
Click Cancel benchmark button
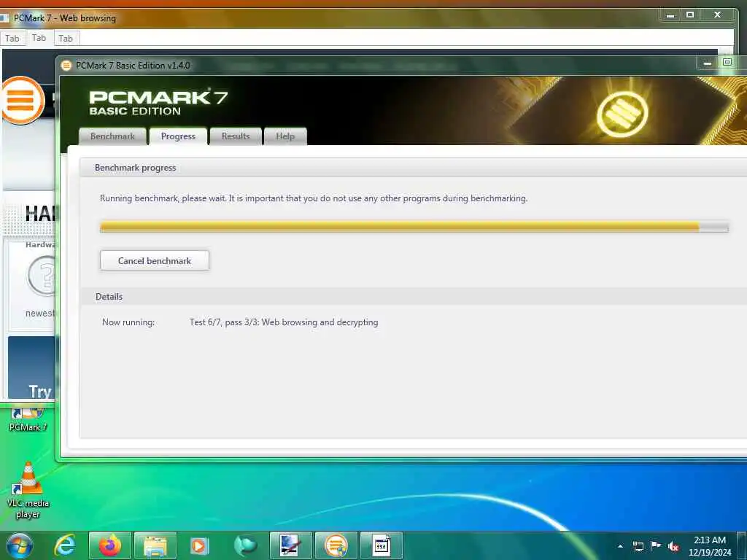pyautogui.click(x=155, y=260)
